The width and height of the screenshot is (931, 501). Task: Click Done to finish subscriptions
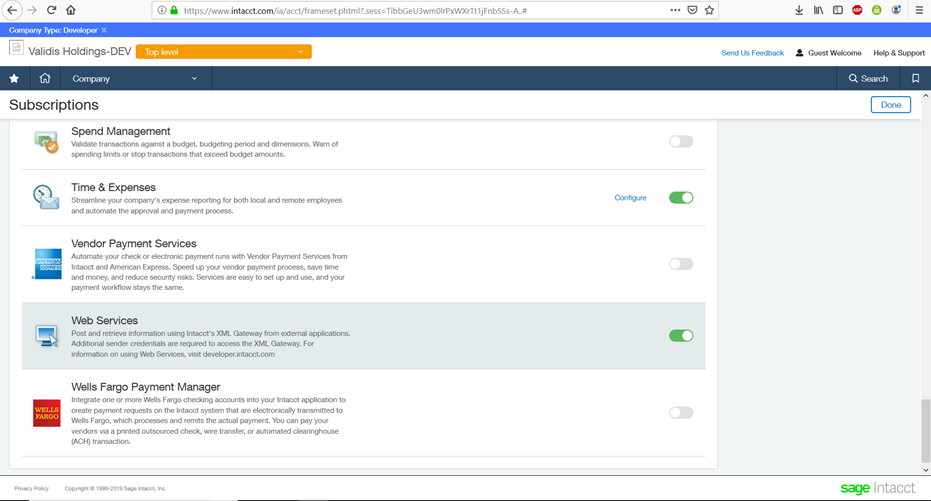[891, 104]
